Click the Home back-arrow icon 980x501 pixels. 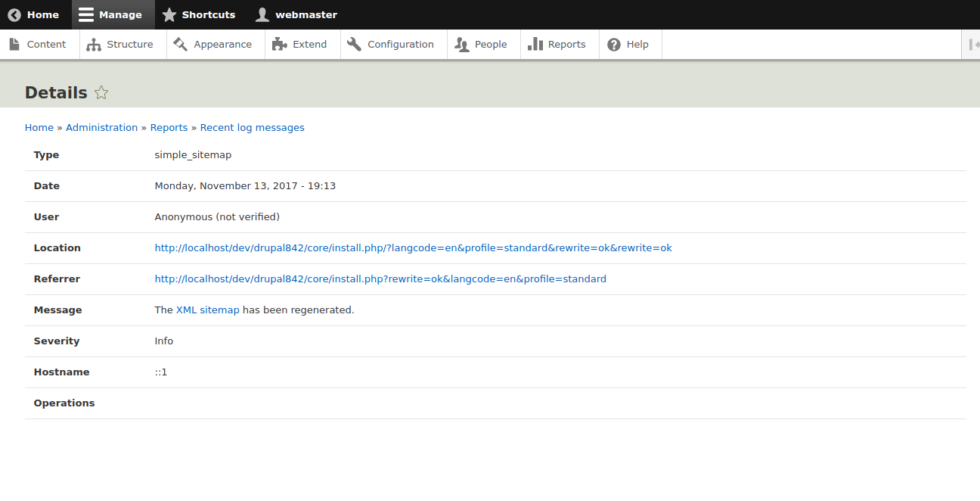click(x=14, y=14)
